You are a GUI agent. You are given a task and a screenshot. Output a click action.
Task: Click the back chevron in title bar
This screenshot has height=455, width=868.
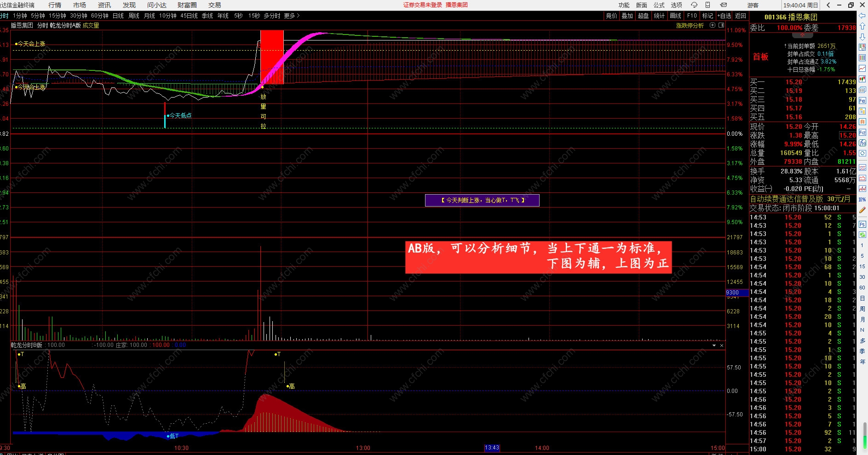[828, 5]
